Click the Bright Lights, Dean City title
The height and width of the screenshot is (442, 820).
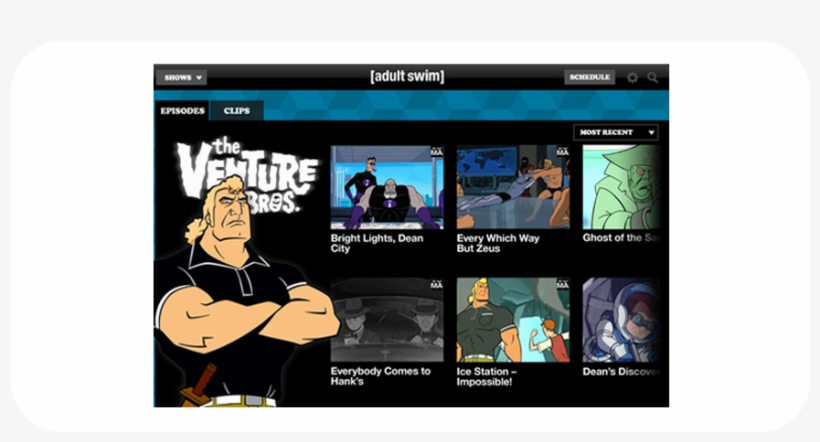[x=377, y=243]
